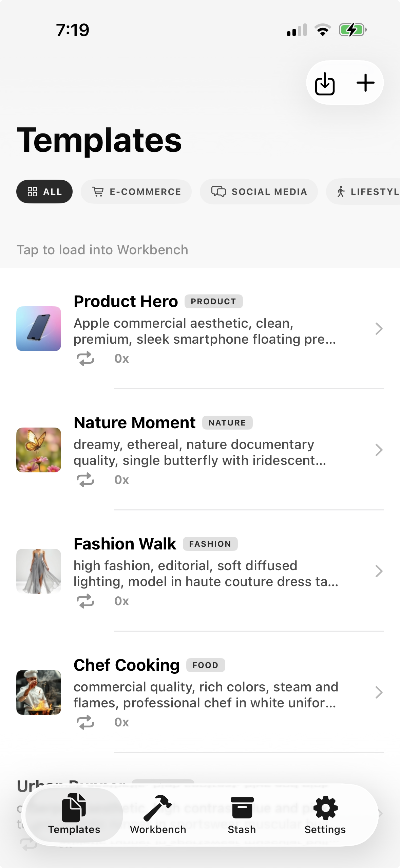Tap the Product Hero smartphone thumbnail
The image size is (400, 868).
click(39, 329)
